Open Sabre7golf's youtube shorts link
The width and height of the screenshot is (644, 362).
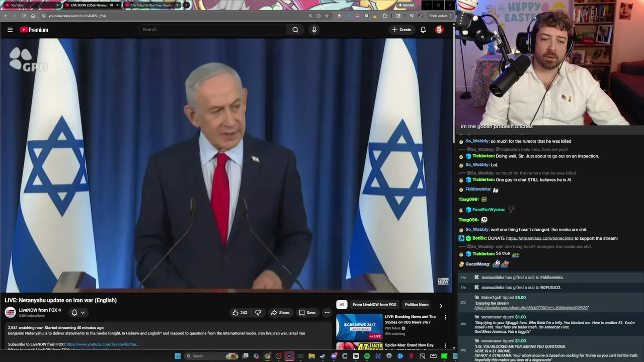click(531, 308)
